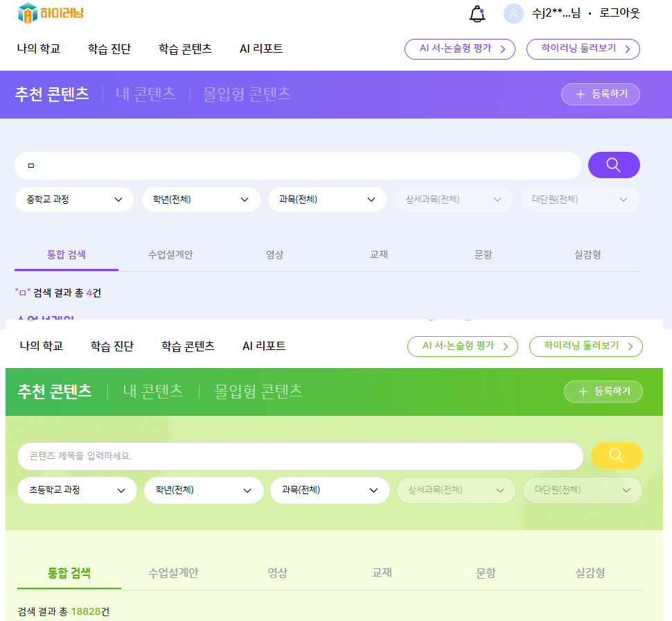
Task: Expand the 중학교 과정 dropdown
Action: 74,200
